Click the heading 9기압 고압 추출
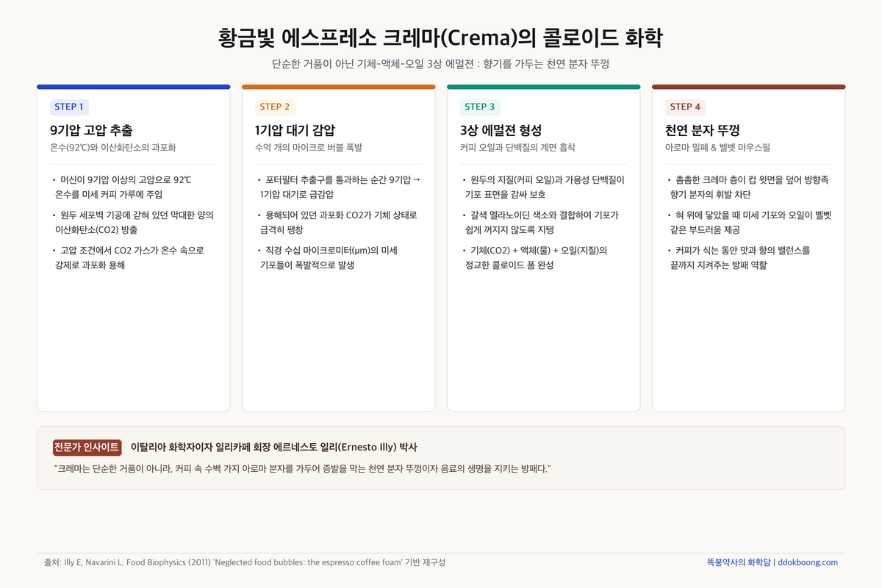Image resolution: width=882 pixels, height=588 pixels. 92,130
